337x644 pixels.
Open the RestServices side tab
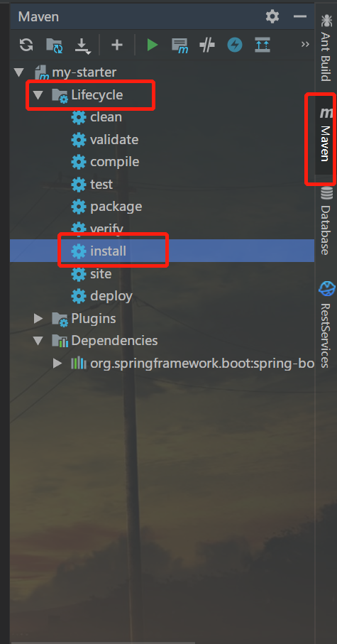pos(326,324)
